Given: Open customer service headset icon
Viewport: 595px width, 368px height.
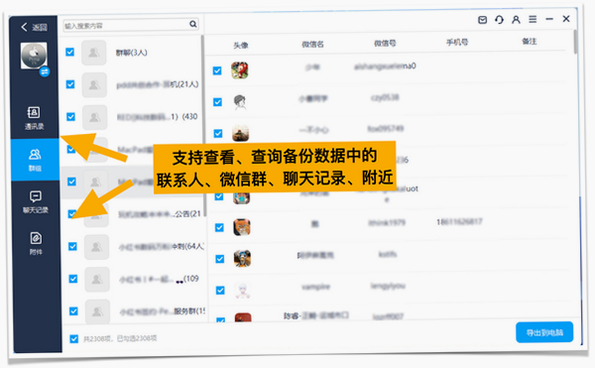Looking at the screenshot, I should (x=499, y=20).
